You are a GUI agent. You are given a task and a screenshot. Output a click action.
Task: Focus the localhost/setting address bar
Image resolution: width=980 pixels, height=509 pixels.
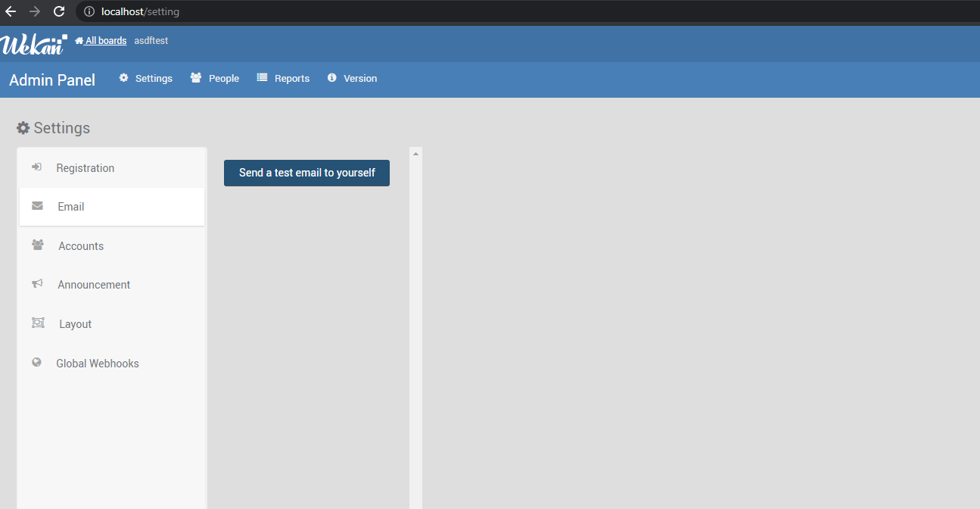(x=527, y=11)
